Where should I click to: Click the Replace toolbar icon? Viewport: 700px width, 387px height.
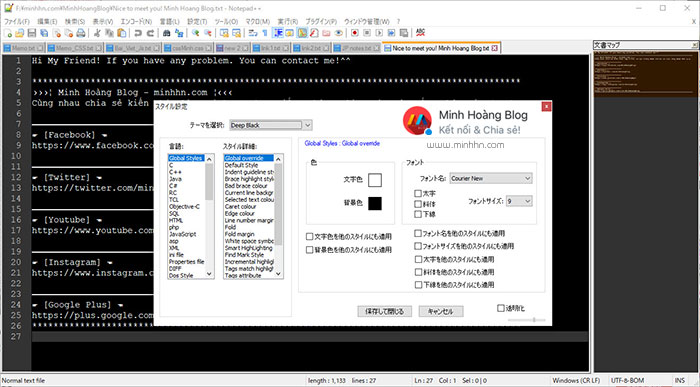(179, 33)
